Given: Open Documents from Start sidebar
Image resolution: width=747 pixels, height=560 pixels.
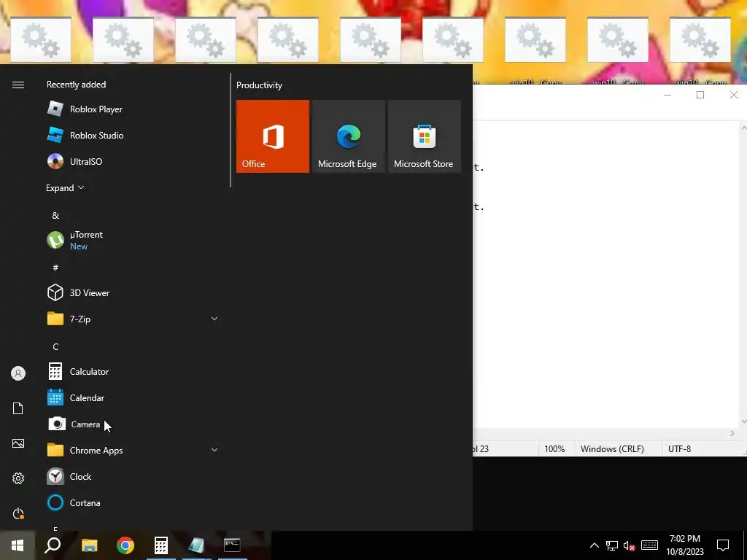Looking at the screenshot, I should click(18, 408).
